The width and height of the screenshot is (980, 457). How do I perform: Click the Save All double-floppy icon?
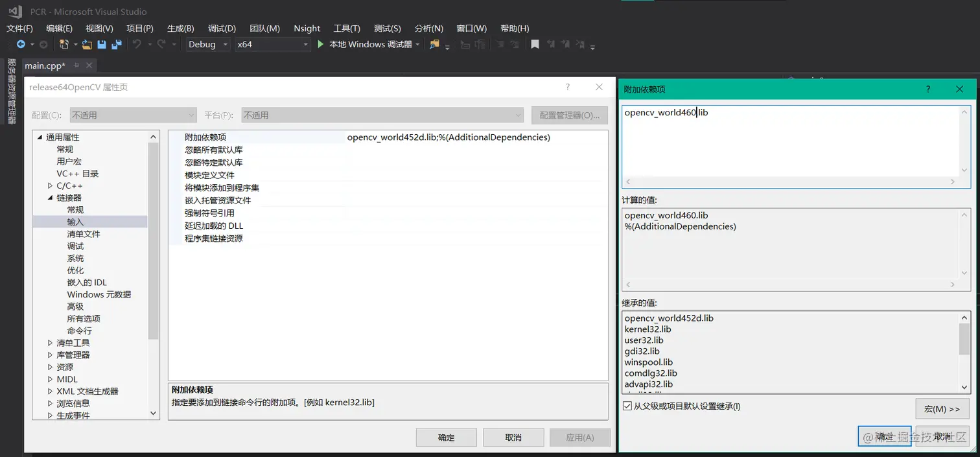[x=117, y=44]
